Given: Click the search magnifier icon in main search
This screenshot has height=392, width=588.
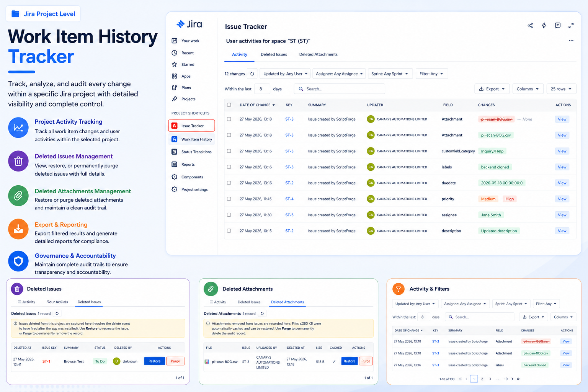Looking at the screenshot, I should click(301, 89).
